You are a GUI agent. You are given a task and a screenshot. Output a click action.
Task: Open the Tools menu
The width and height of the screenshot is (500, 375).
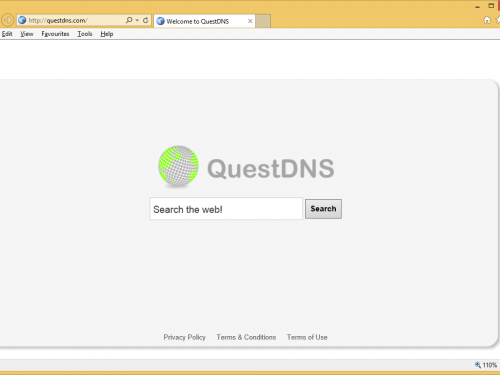tap(85, 34)
